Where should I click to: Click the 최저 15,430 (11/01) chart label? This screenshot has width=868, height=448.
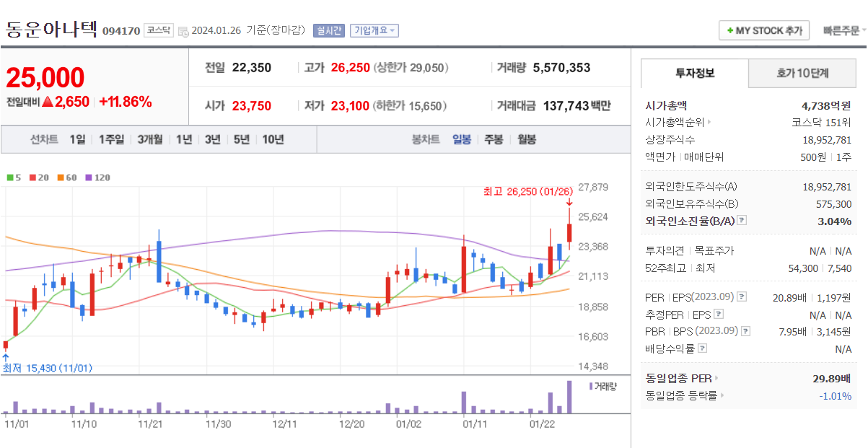point(47,368)
